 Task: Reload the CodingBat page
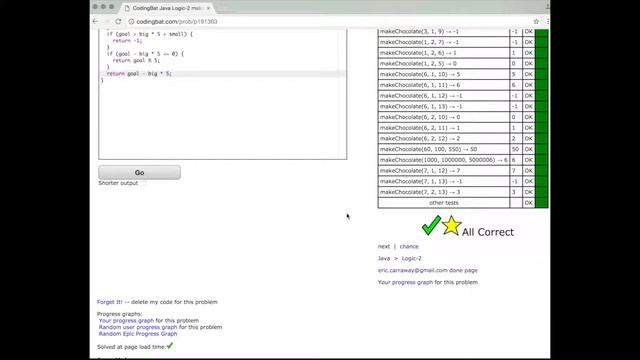pyautogui.click(x=118, y=21)
